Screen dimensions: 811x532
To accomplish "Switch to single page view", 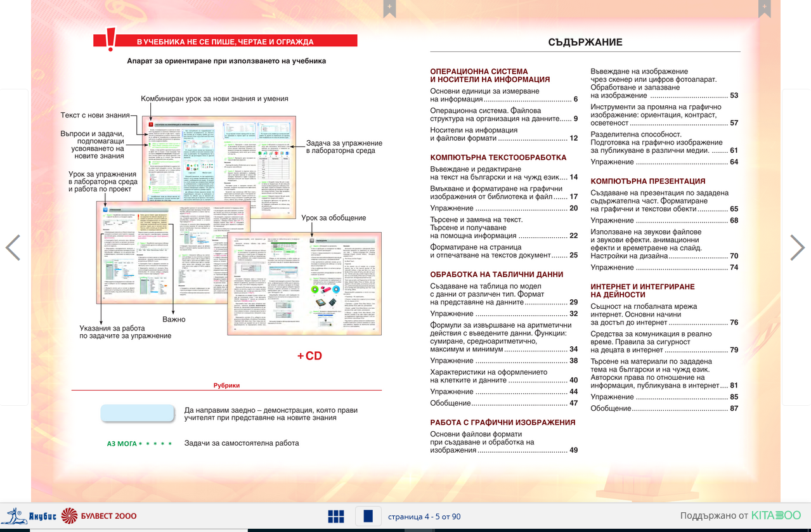I will [x=368, y=516].
